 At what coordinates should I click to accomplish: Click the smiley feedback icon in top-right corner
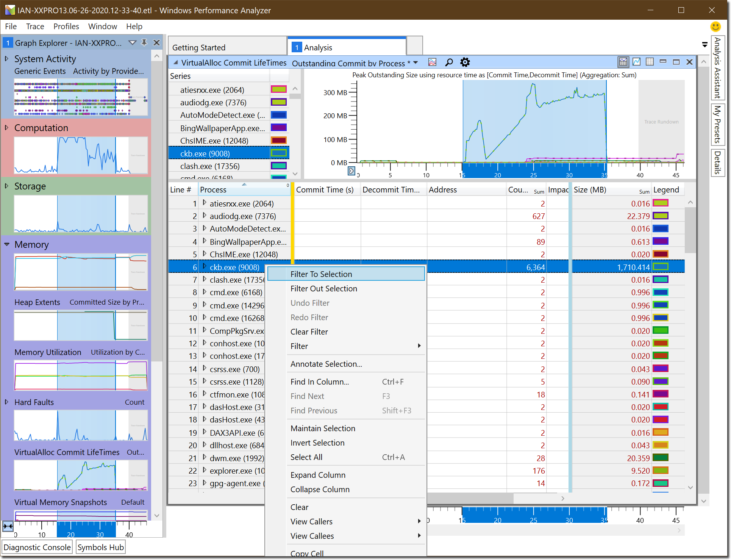(x=715, y=27)
